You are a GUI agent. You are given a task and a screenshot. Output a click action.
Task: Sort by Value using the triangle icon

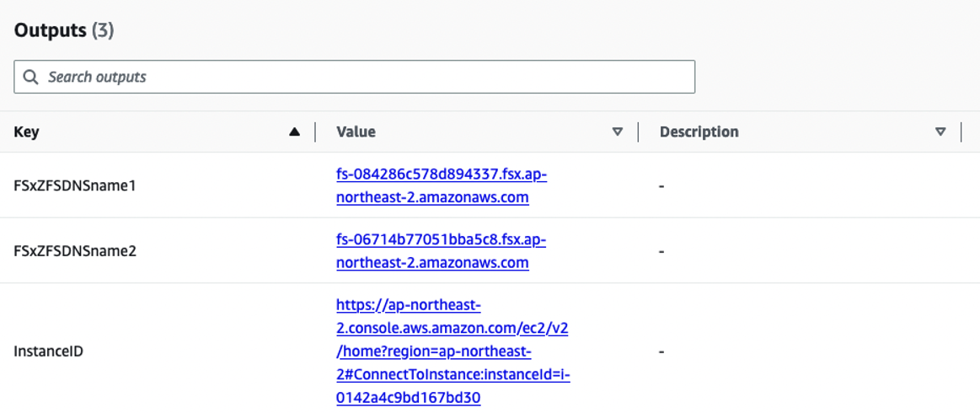(x=618, y=131)
